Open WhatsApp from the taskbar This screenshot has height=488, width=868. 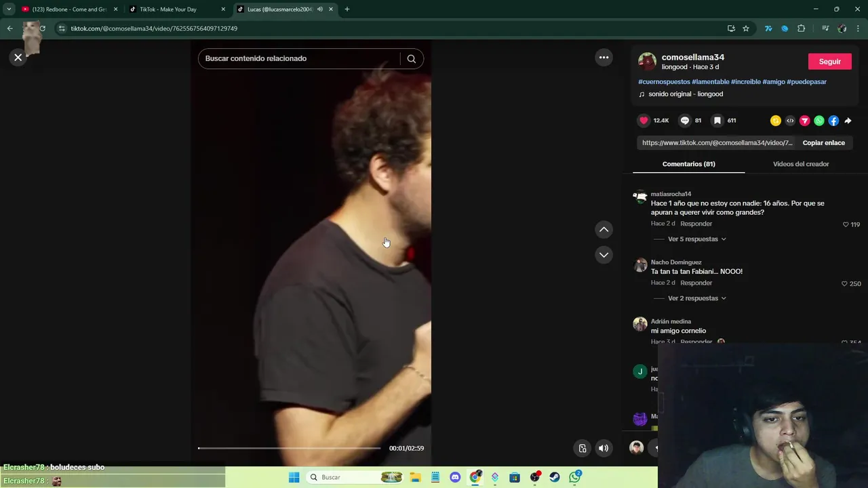pos(575,477)
